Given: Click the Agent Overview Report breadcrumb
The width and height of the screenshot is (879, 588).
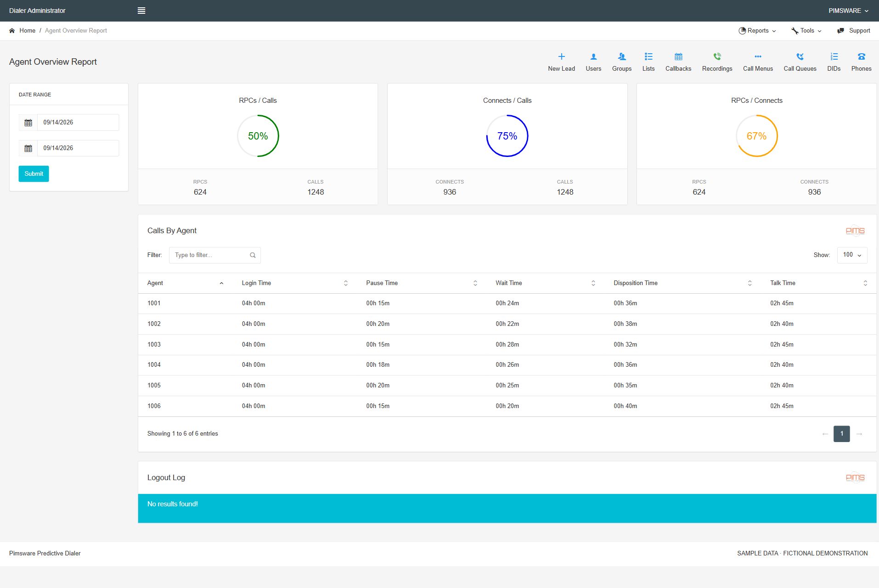Looking at the screenshot, I should tap(76, 31).
